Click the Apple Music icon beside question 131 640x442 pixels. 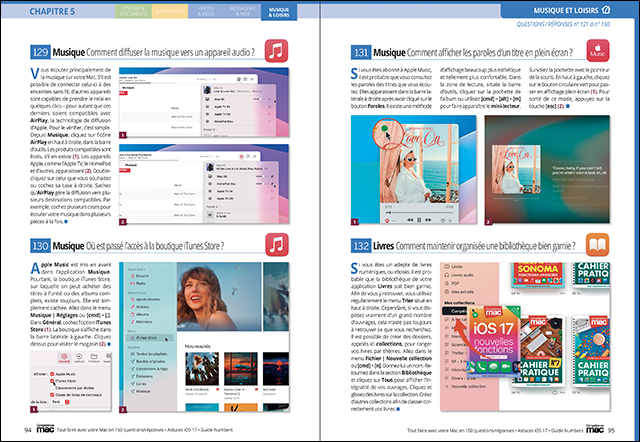(x=596, y=50)
